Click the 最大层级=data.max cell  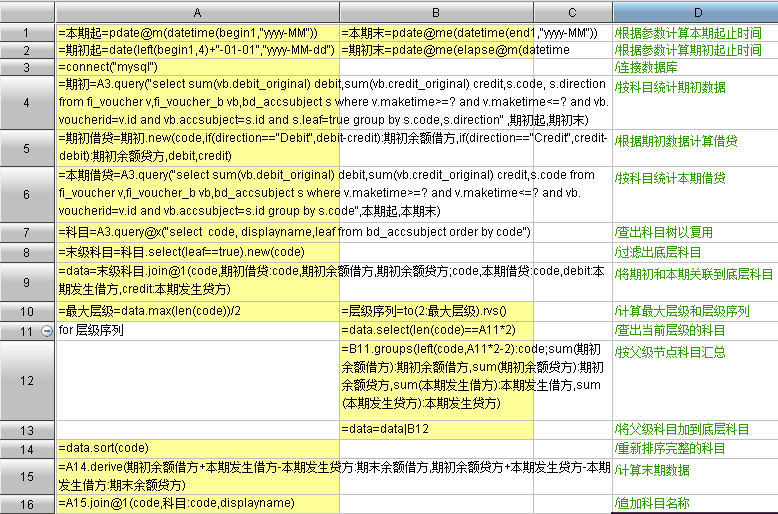click(x=197, y=311)
